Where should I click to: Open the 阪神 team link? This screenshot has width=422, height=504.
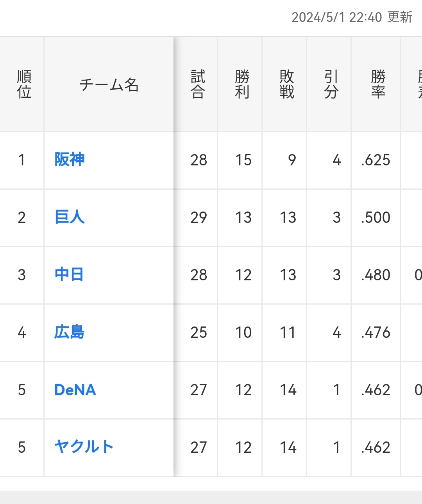70,160
